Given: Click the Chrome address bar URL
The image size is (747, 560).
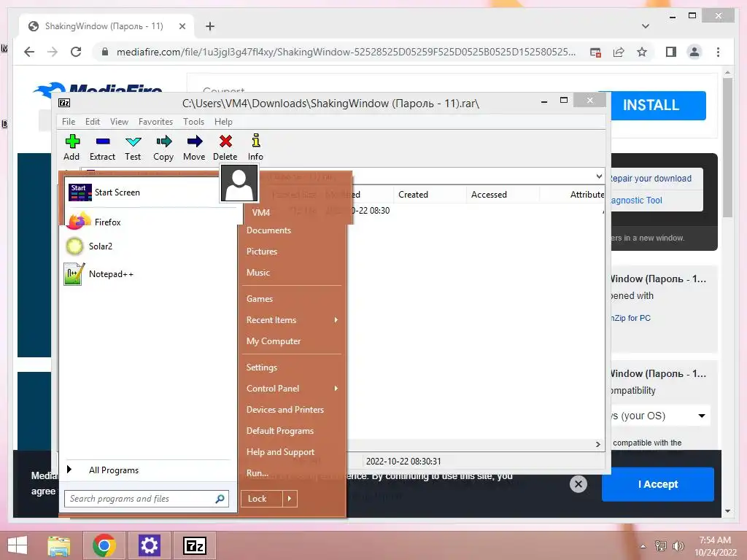Looking at the screenshot, I should point(346,52).
